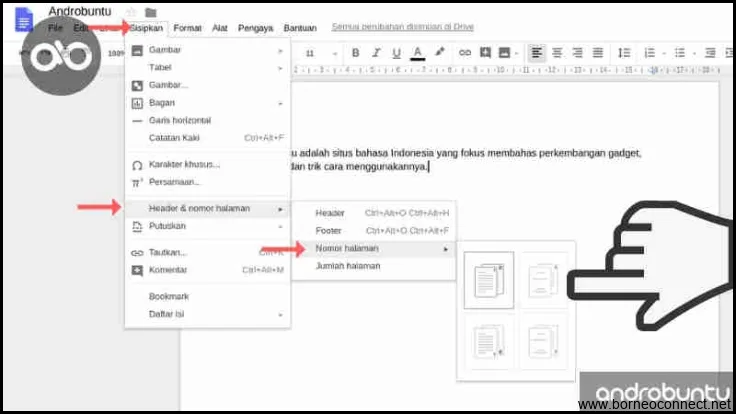
Task: Expand Nomor halaman submenu
Action: [374, 248]
